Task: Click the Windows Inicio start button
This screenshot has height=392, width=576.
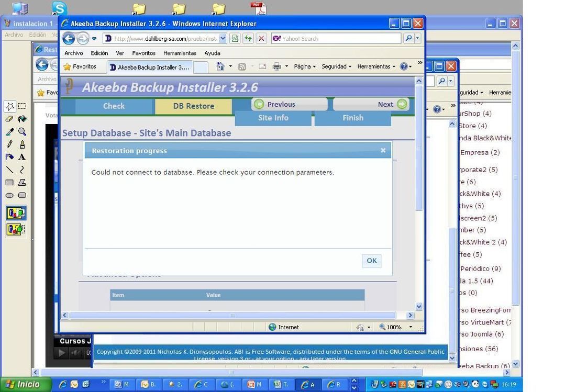Action: 25,384
